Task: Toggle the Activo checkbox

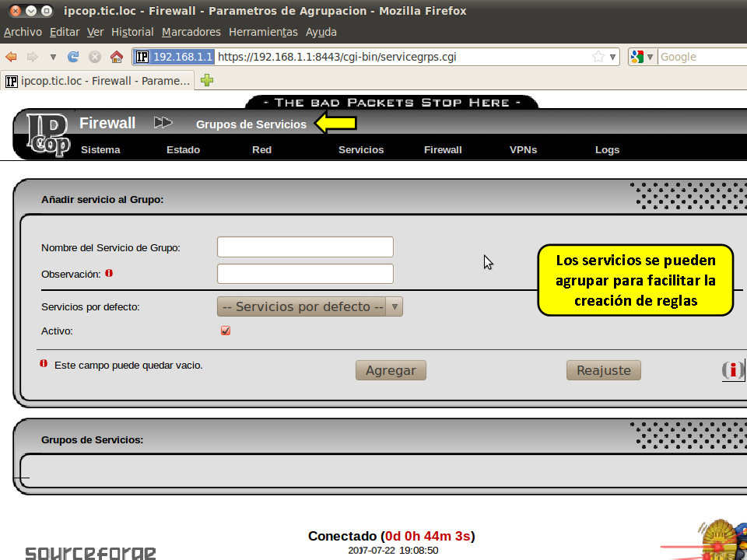Action: pos(226,331)
